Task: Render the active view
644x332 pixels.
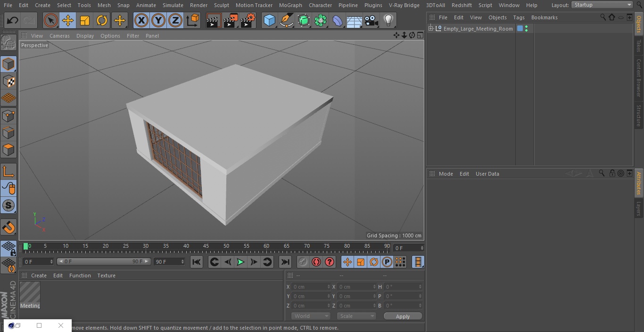Action: pos(214,21)
